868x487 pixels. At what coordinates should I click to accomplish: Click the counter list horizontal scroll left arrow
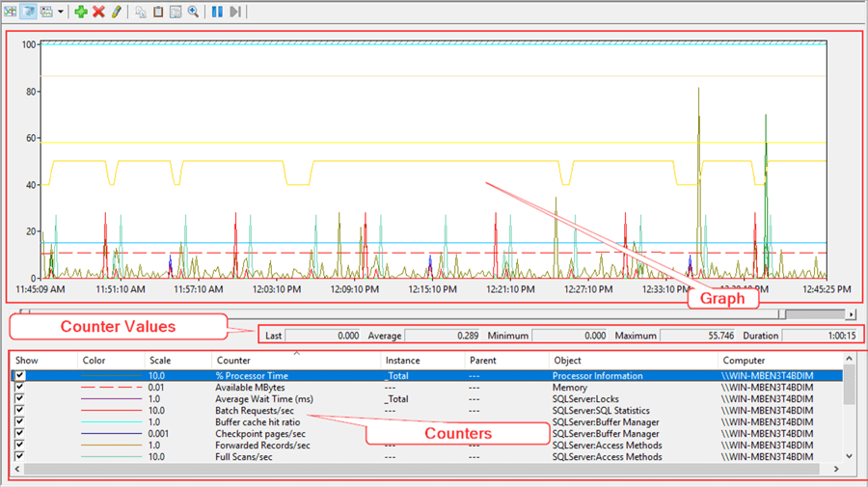pyautogui.click(x=17, y=469)
